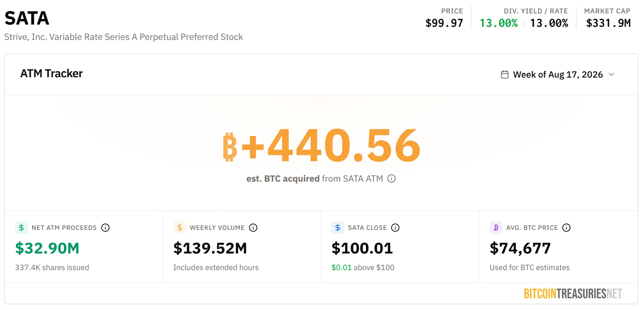Click the info icon beside Avg. BTC Price
This screenshot has height=310, width=644.
[566, 228]
